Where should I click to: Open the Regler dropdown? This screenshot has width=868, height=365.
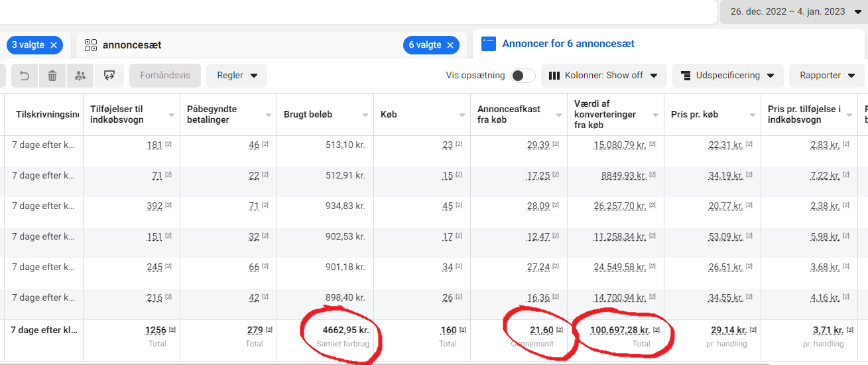(x=237, y=76)
